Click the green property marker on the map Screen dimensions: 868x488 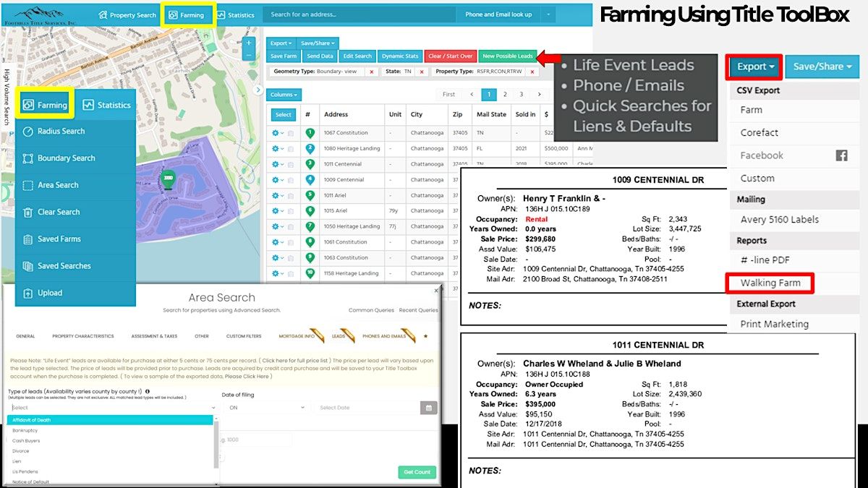tap(168, 179)
